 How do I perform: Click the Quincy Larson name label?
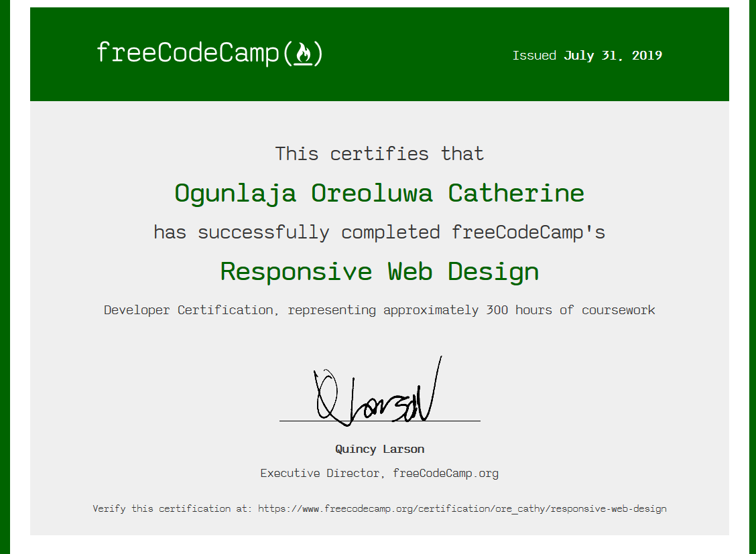[x=379, y=449]
